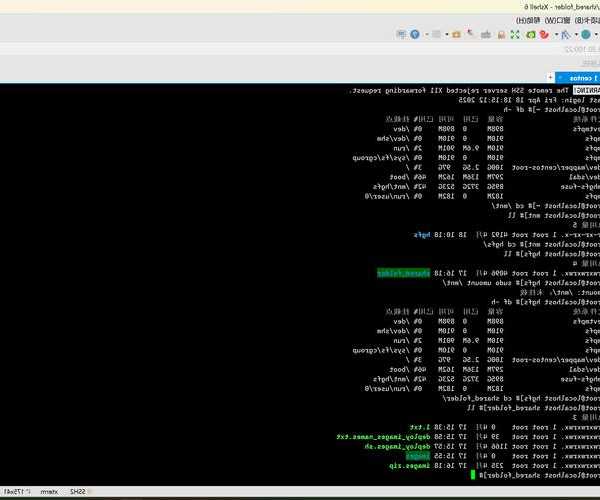Viewport: 600px width, 500px height.
Task: Click the padlock lock-screen icon
Action: click(501, 34)
